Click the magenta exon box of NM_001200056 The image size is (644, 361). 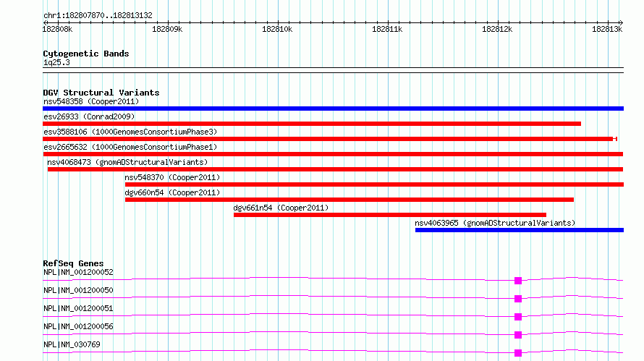coord(518,335)
